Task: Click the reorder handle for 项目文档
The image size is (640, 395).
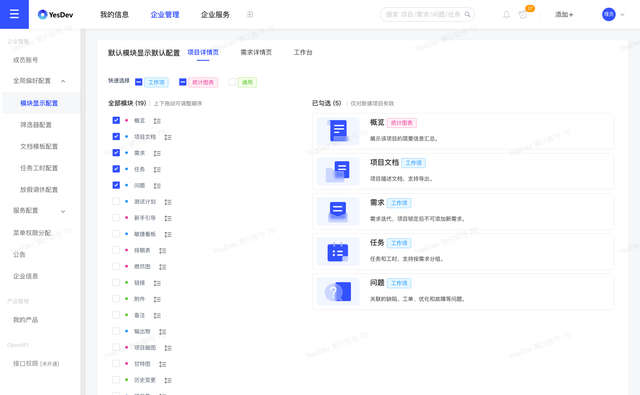Action: 168,138
